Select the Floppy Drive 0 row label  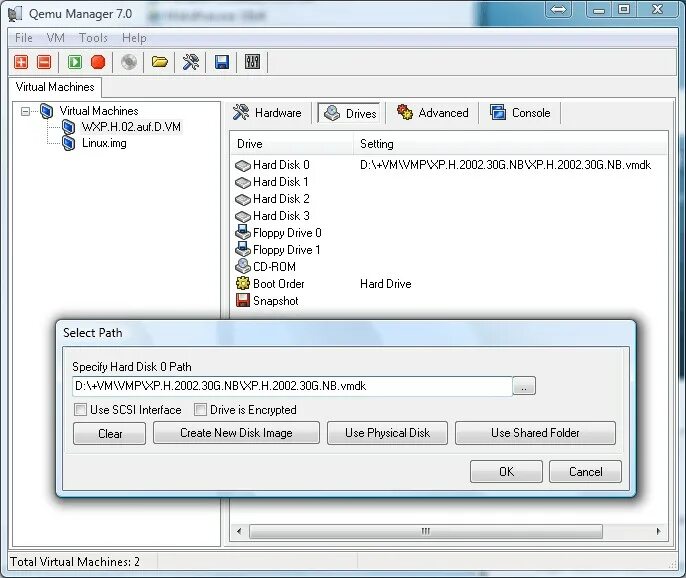[x=287, y=233]
